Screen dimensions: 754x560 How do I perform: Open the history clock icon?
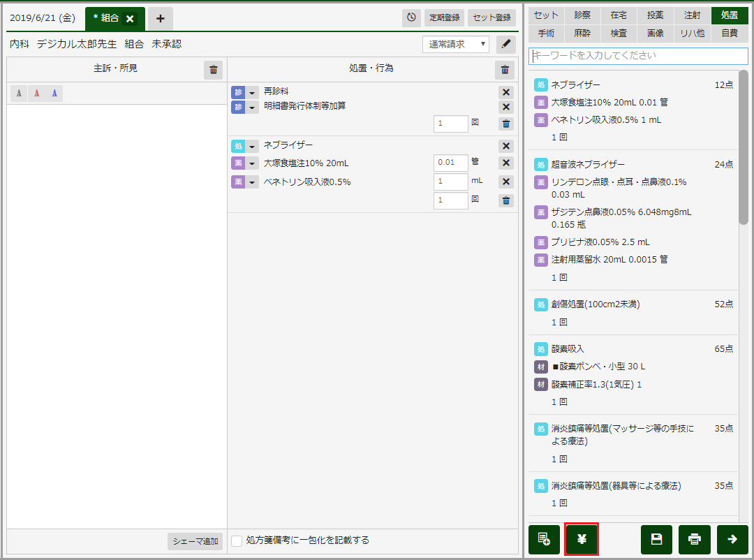click(x=411, y=17)
